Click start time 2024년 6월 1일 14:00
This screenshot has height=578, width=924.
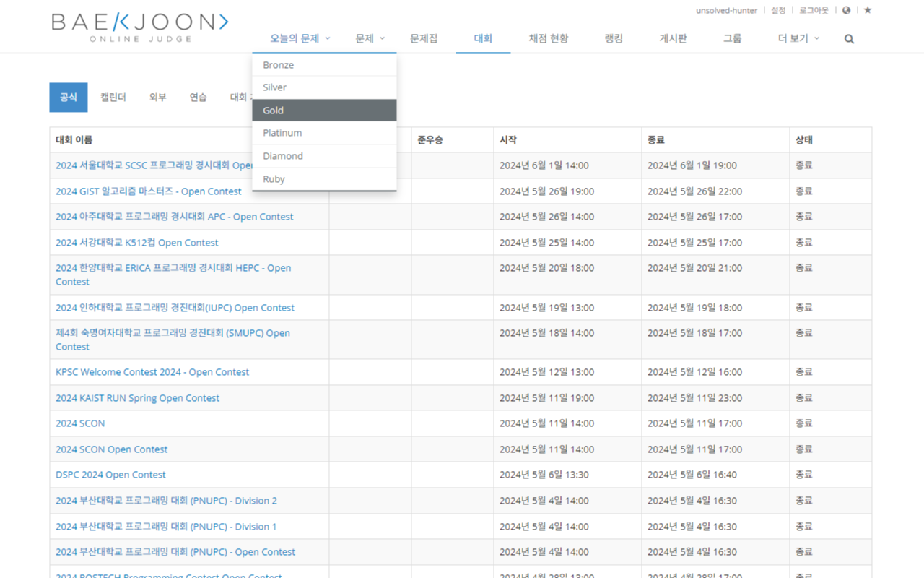pyautogui.click(x=544, y=165)
